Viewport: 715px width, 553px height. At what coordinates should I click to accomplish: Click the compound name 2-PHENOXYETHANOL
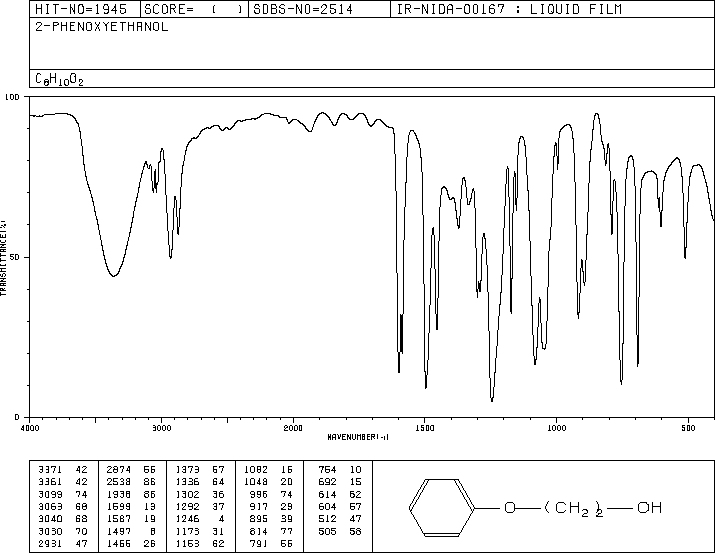102,27
